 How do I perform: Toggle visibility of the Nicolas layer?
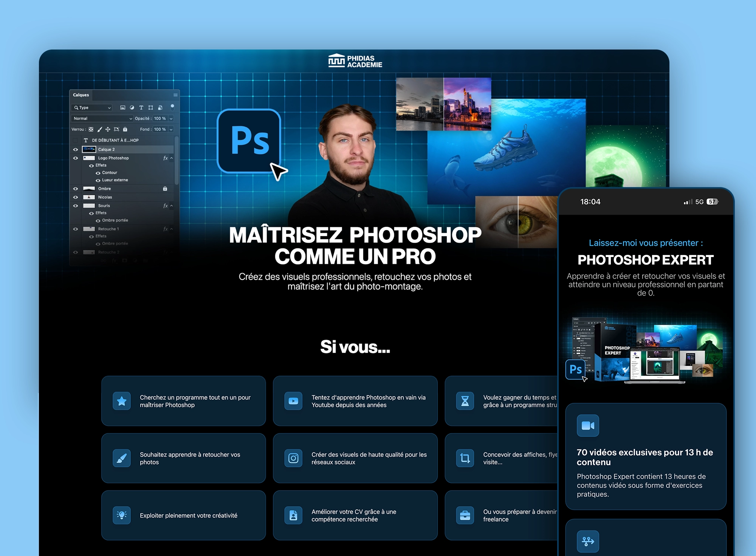[x=76, y=197]
